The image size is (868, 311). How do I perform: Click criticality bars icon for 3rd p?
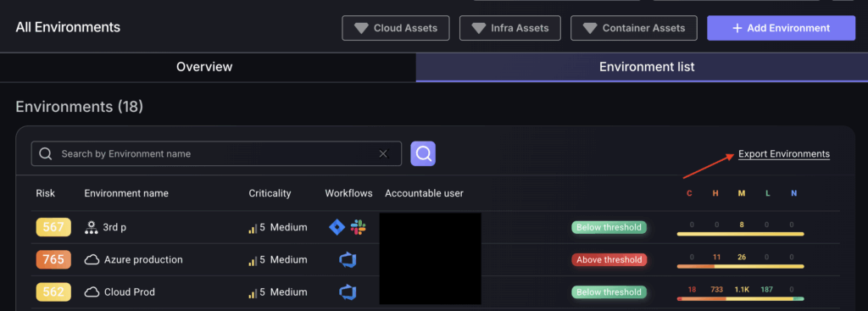pyautogui.click(x=253, y=228)
